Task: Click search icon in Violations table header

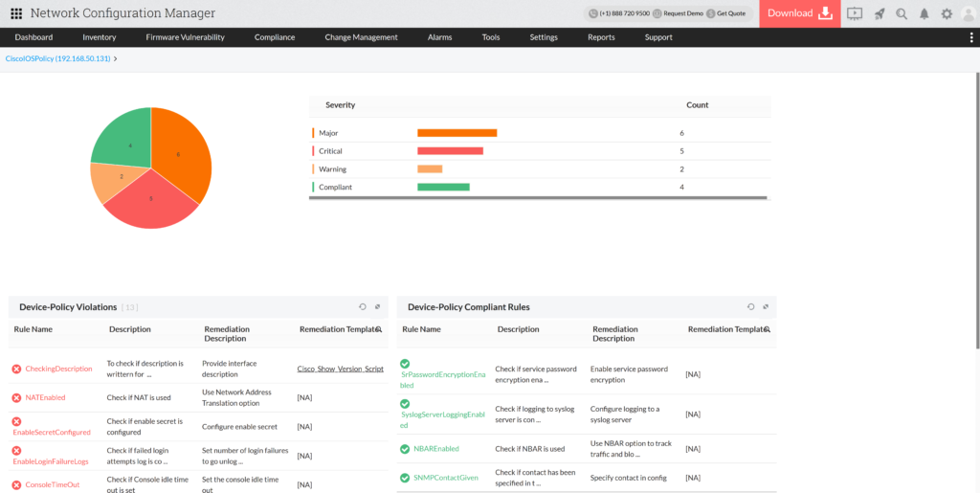Action: [378, 329]
